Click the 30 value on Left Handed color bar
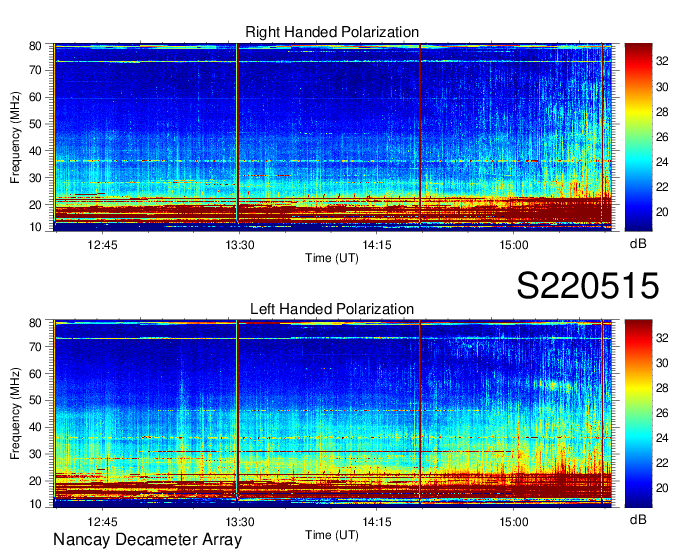Image resolution: width=680 pixels, height=552 pixels. [x=662, y=363]
